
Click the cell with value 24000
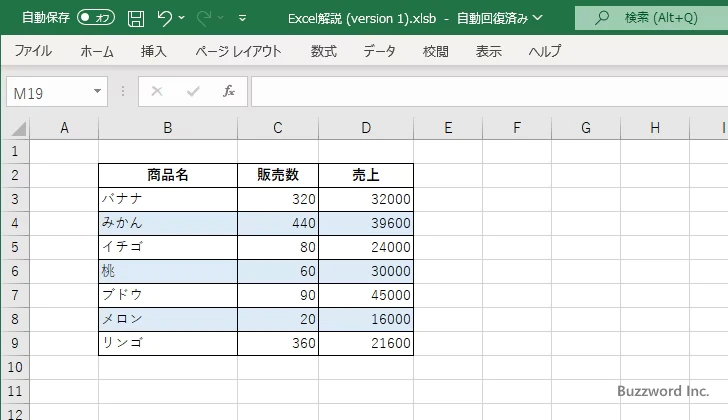click(366, 247)
